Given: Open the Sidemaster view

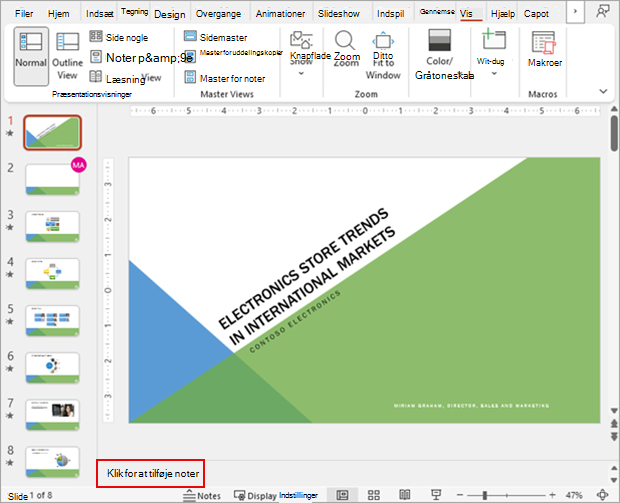Looking at the screenshot, I should pyautogui.click(x=215, y=37).
